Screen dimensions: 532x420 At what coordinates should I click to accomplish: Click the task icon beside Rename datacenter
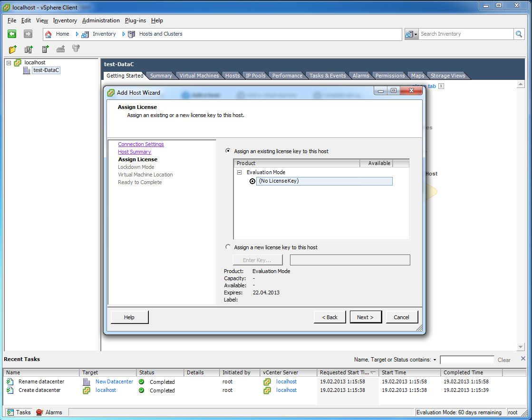tap(10, 381)
